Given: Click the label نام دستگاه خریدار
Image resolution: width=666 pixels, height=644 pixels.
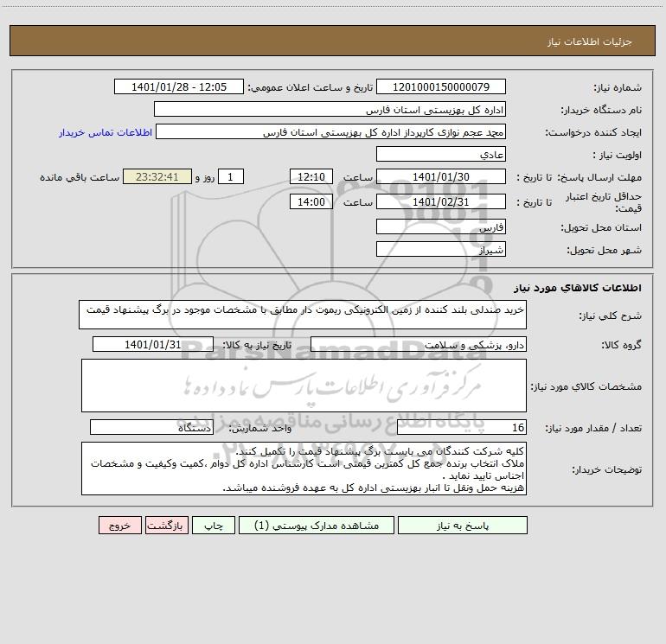Looking at the screenshot, I should 601,110.
